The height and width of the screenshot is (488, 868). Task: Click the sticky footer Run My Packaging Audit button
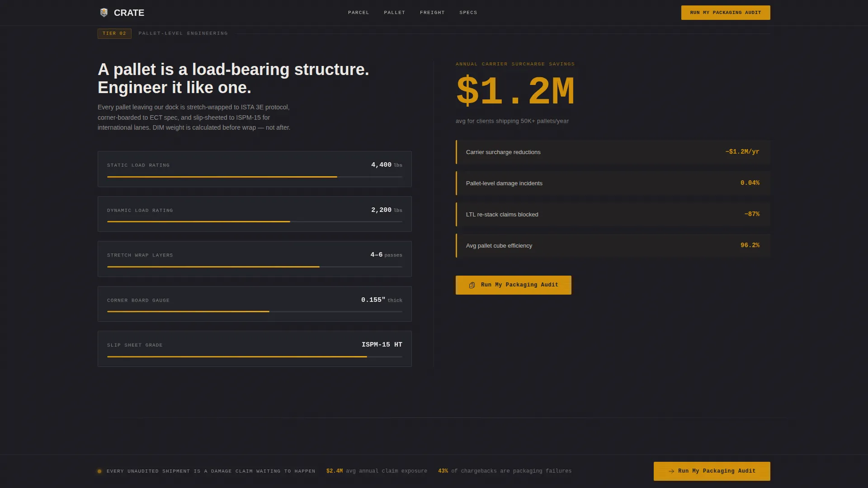coord(712,471)
